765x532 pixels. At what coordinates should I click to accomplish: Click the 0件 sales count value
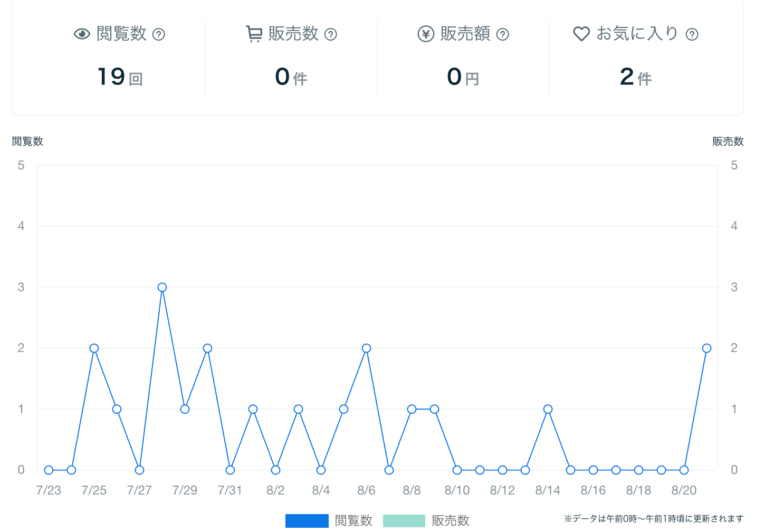tap(291, 77)
